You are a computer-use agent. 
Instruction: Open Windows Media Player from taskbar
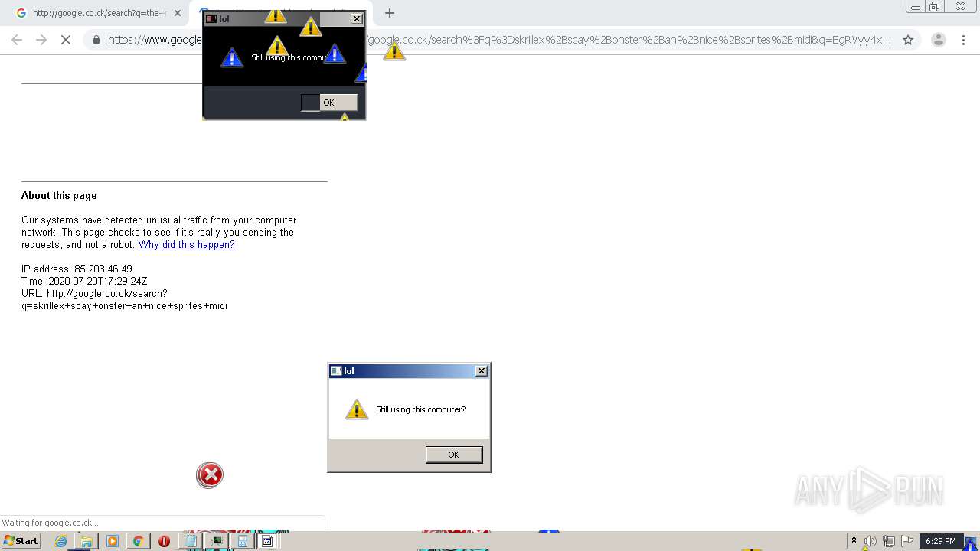[x=113, y=541]
